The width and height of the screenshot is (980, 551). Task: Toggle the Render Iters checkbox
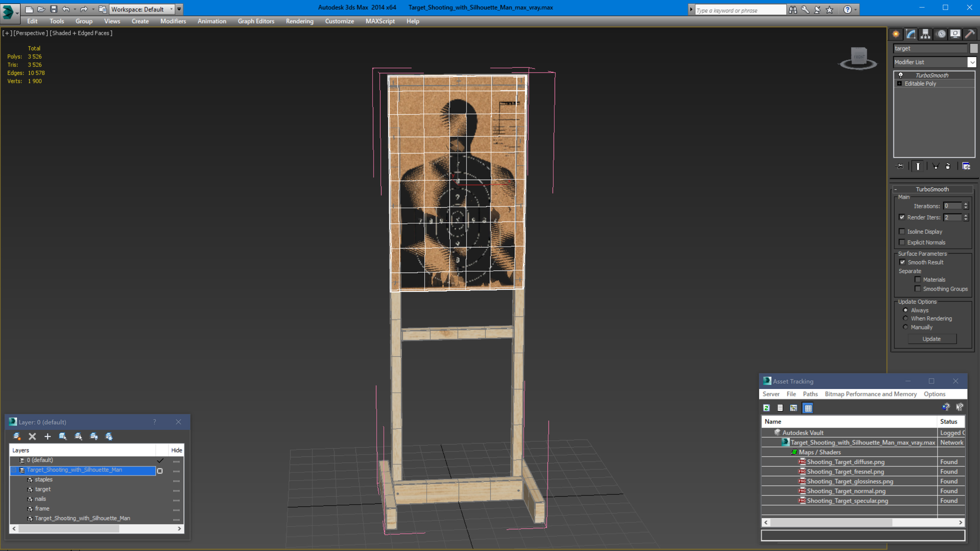pos(902,217)
